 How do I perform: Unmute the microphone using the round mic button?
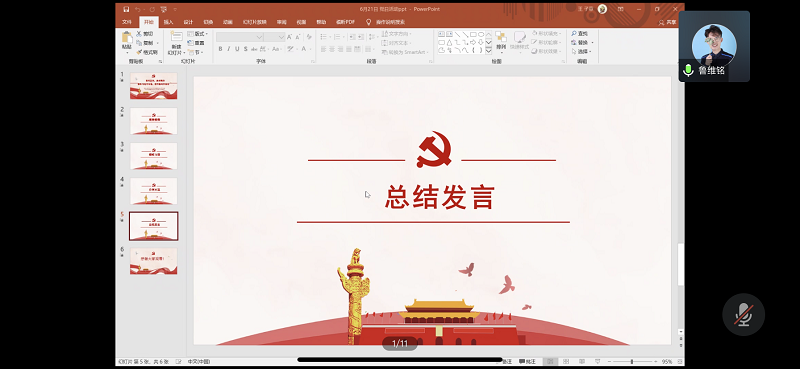pyautogui.click(x=743, y=314)
